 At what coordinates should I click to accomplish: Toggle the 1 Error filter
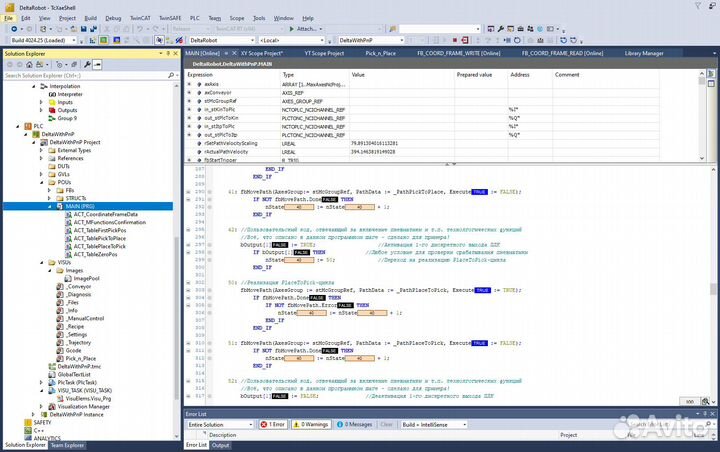pyautogui.click(x=273, y=424)
